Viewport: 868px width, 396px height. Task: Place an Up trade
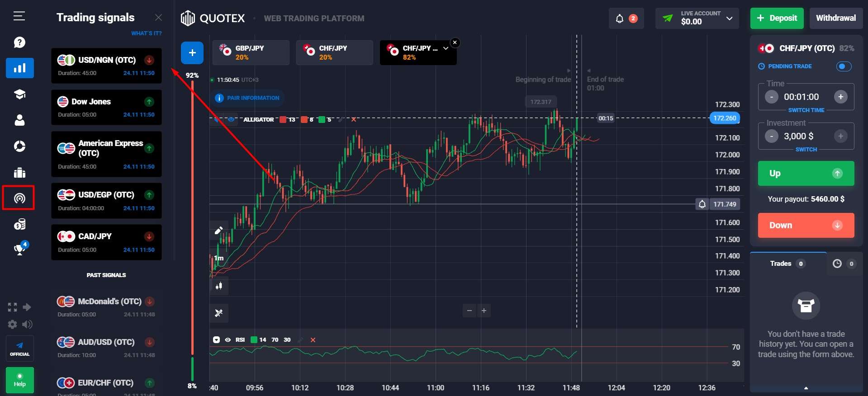pyautogui.click(x=806, y=174)
